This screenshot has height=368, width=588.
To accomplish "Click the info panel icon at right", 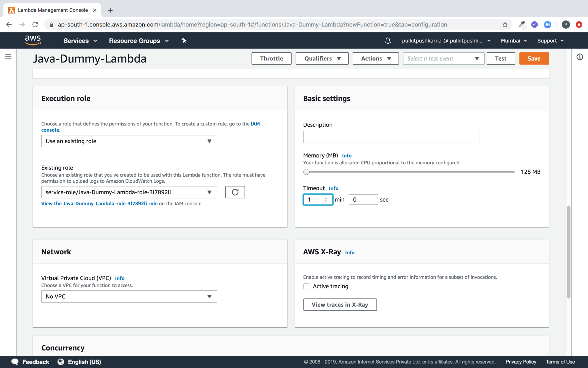I will point(580,57).
